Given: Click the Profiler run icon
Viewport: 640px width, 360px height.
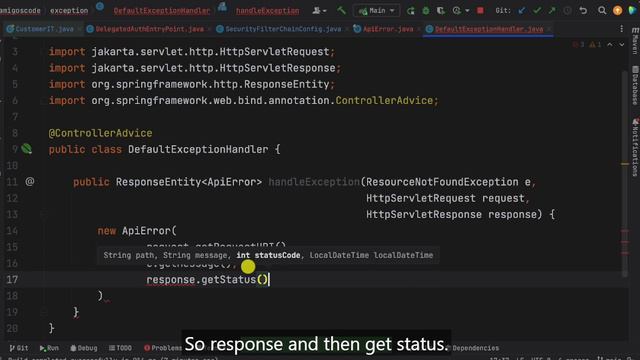Looking at the screenshot, I should [x=456, y=11].
